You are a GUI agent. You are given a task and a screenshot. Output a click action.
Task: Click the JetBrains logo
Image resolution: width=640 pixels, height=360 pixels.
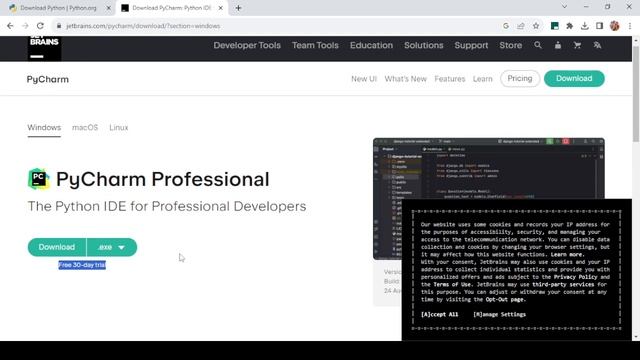[x=44, y=48]
